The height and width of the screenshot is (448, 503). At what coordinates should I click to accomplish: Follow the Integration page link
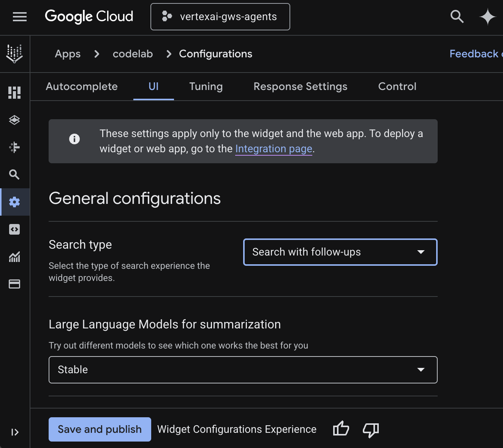pos(274,149)
